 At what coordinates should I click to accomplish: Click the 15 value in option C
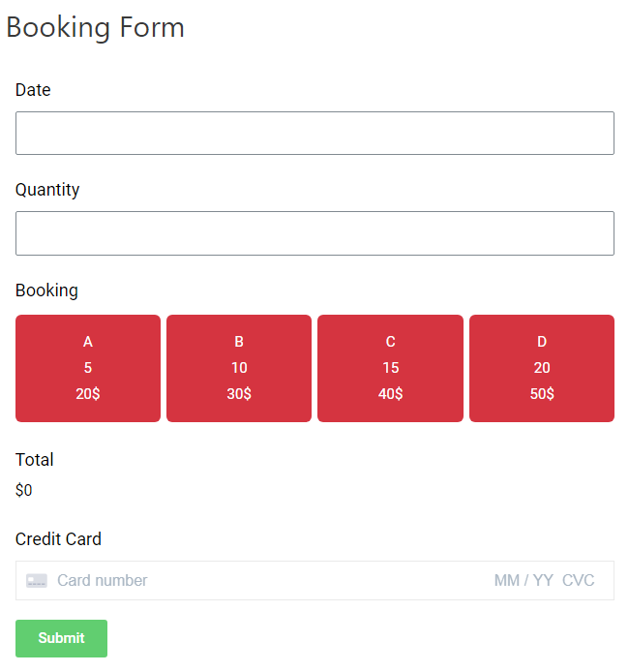[x=391, y=368]
